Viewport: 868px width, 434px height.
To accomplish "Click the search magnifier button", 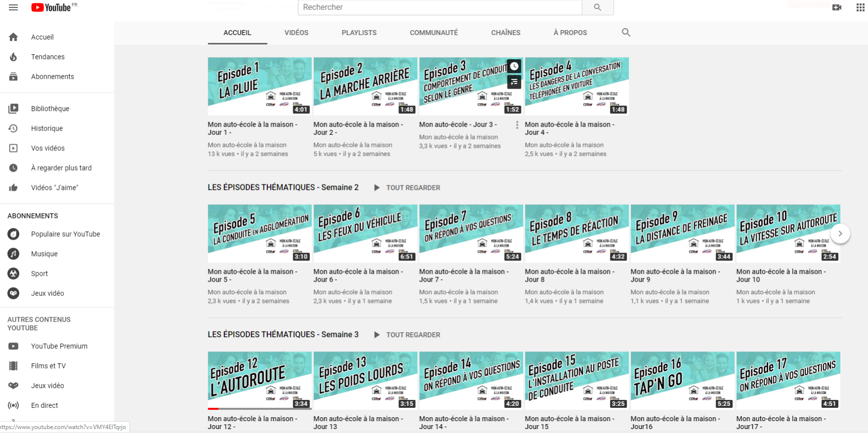I will [x=597, y=7].
